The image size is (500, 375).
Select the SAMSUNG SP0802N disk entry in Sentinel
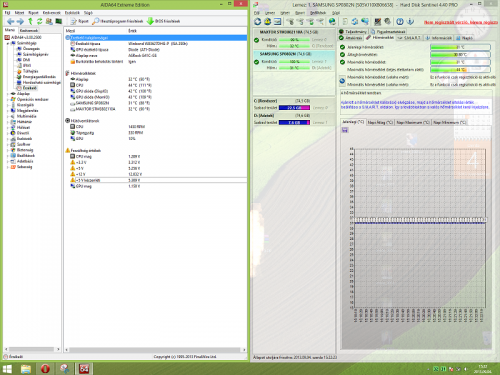coord(294,61)
